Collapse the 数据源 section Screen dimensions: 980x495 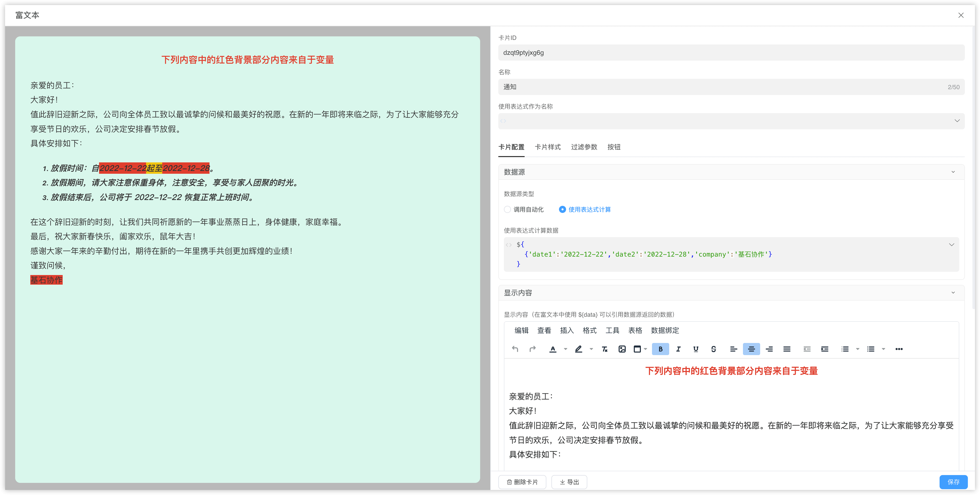[953, 172]
